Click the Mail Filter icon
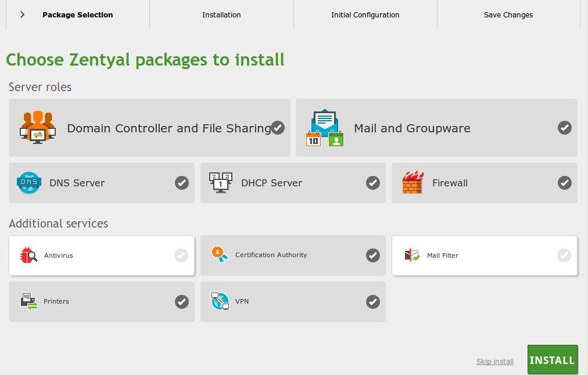 click(x=412, y=255)
